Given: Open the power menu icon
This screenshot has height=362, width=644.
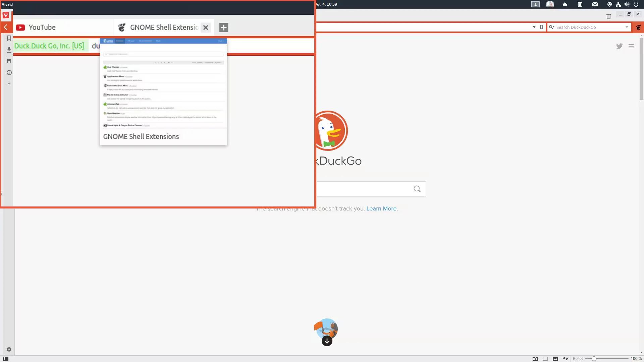Looking at the screenshot, I should coord(636,4).
